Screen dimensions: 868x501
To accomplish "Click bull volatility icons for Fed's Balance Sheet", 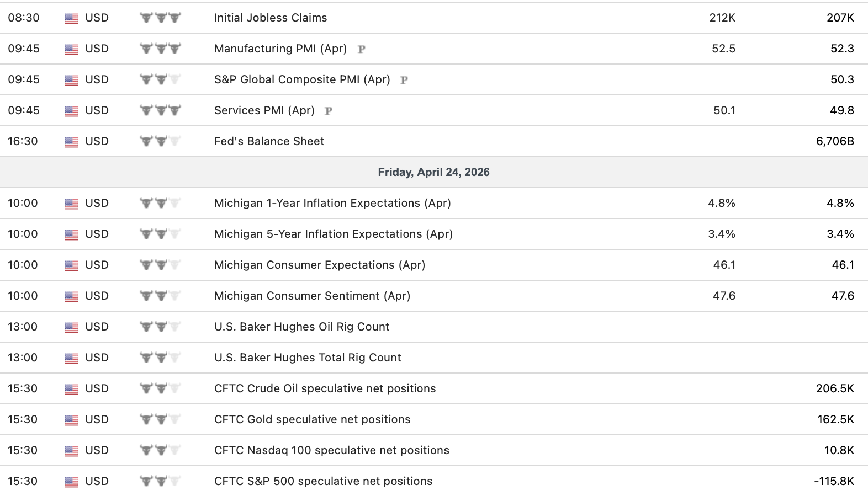I will click(x=160, y=141).
